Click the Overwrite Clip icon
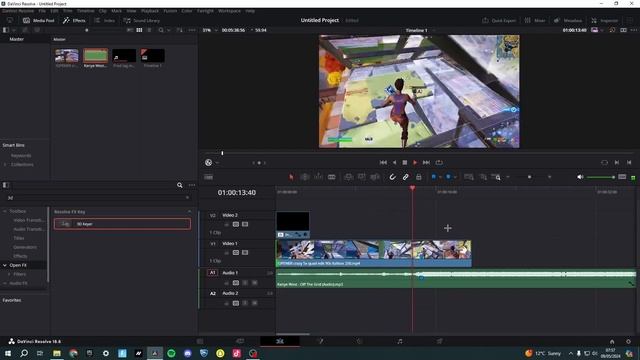The width and height of the screenshot is (640, 360). click(x=362, y=177)
